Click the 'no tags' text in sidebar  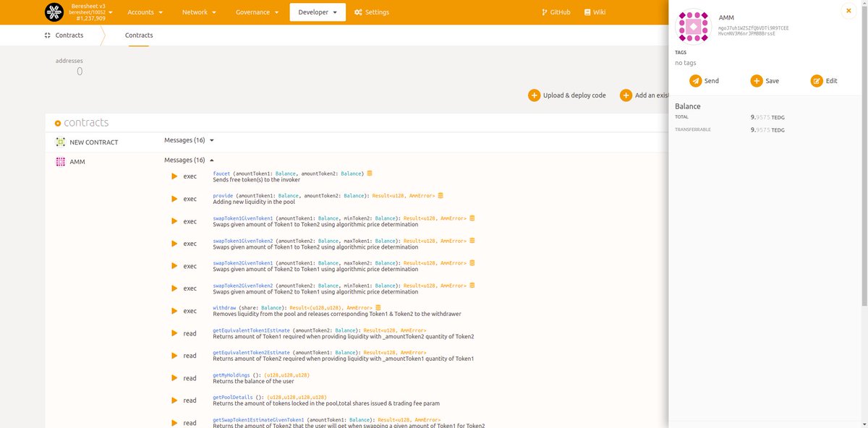(686, 63)
